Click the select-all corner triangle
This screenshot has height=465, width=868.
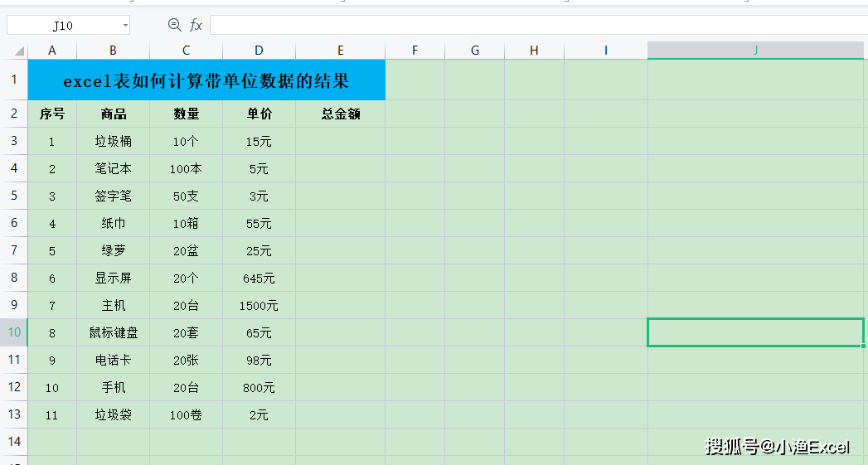click(18, 51)
